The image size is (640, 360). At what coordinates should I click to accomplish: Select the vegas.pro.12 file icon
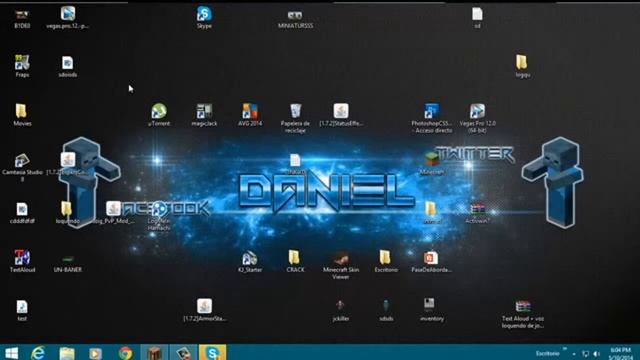point(68,14)
